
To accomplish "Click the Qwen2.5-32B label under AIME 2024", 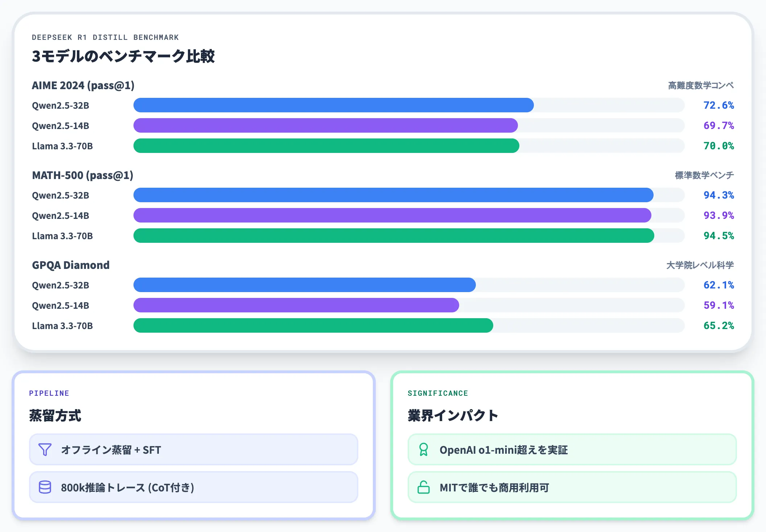I will (61, 105).
